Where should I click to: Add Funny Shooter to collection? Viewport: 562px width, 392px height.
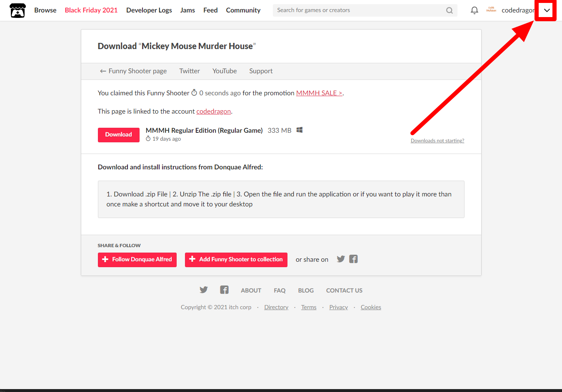(236, 260)
